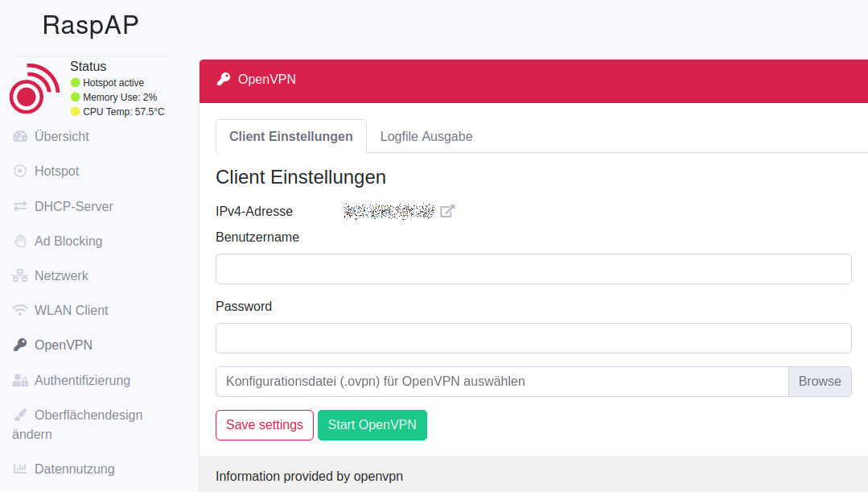Screen dimensions: 868x492
Task: Click 'Information provided by openvpn' footer text
Action: pos(310,477)
